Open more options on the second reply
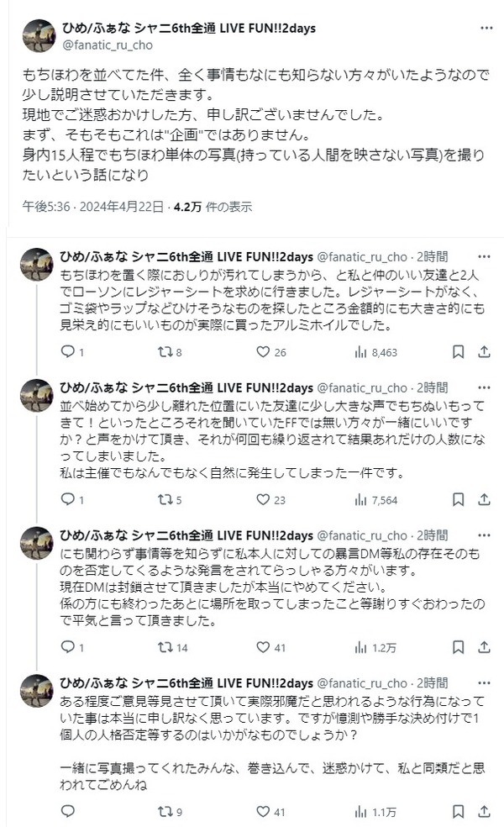Screen dimensions: 504x827 [483, 387]
